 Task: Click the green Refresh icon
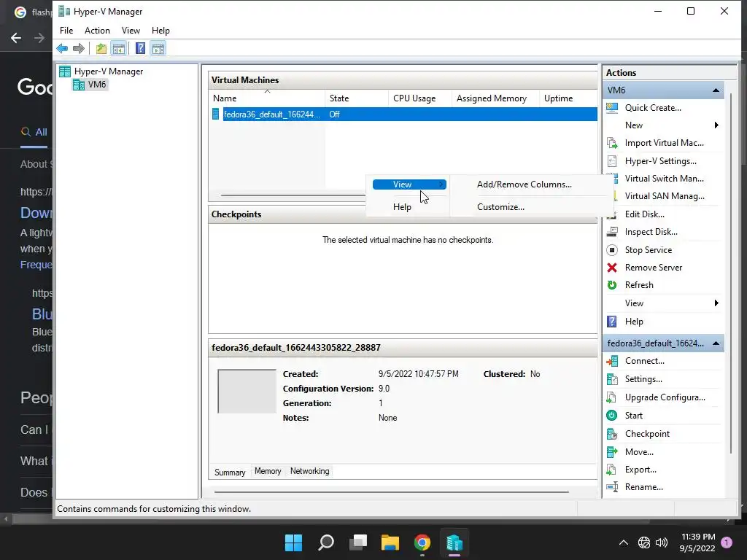[612, 285]
